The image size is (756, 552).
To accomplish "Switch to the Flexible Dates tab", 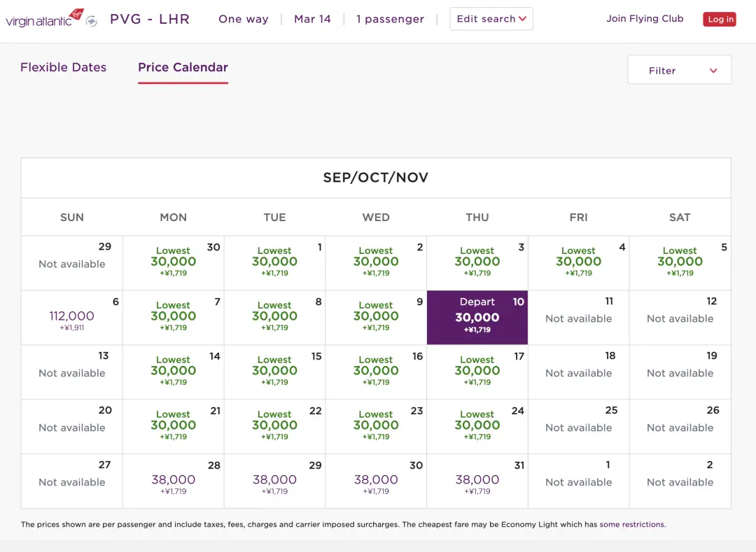I will (x=63, y=67).
